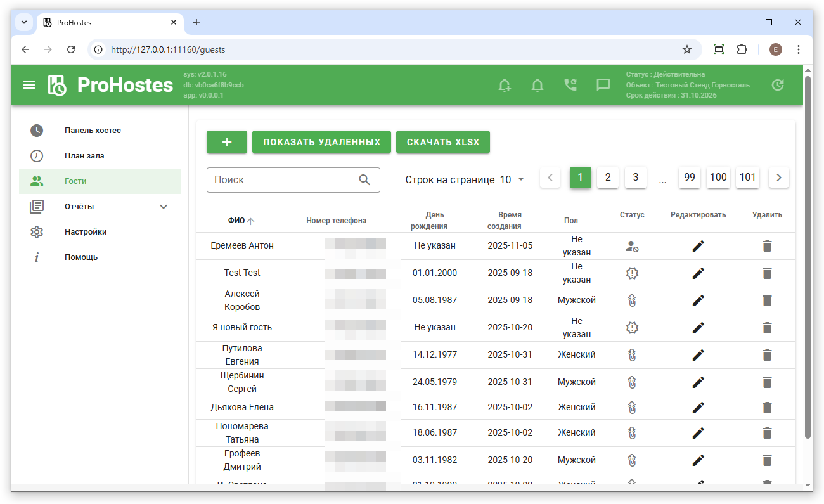Toggle sort order on ФИО column header
The width and height of the screenshot is (824, 504).
241,221
